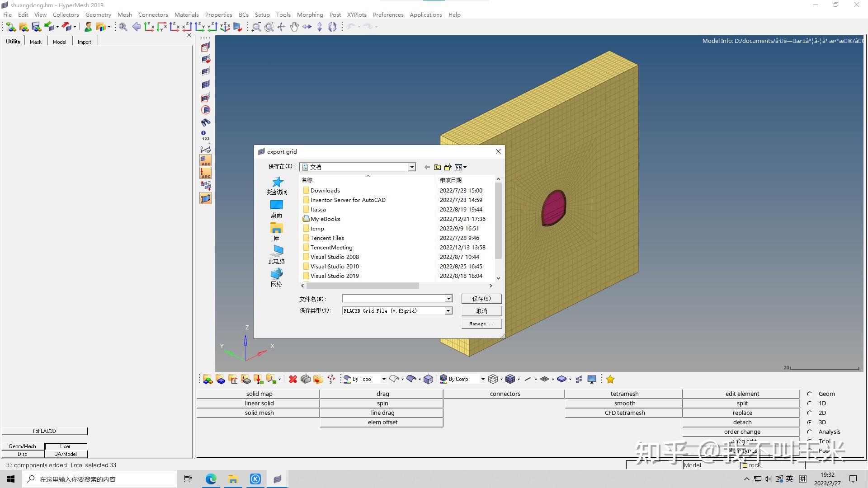868x488 pixels.
Task: Click the XY top plane view icon
Action: click(x=149, y=27)
